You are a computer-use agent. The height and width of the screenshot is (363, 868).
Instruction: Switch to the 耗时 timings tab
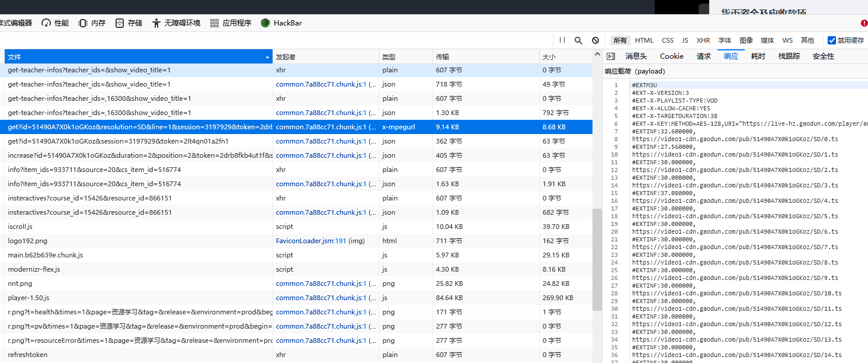[x=758, y=56]
